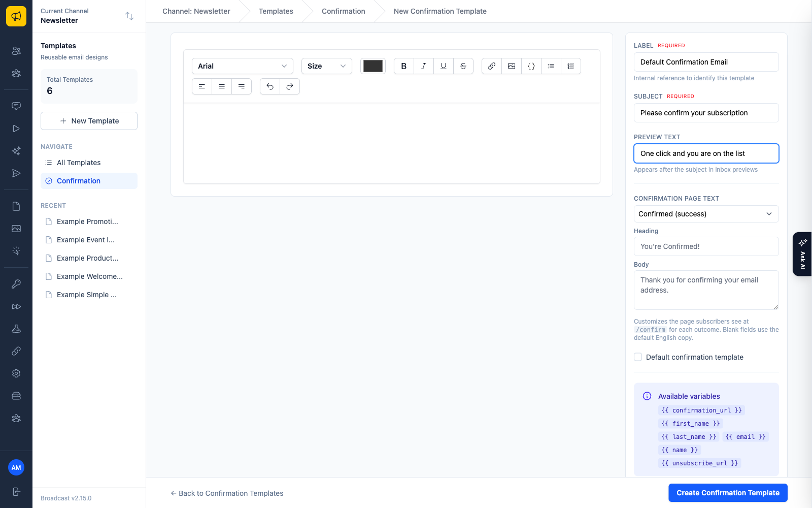The height and width of the screenshot is (508, 812).
Task: Go Back to Confirmation Templates
Action: [227, 493]
